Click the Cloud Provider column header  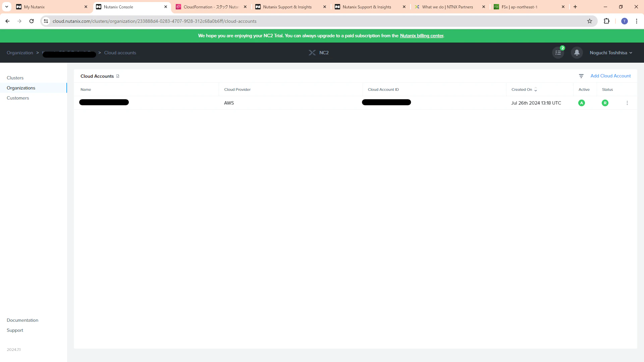[x=237, y=89]
